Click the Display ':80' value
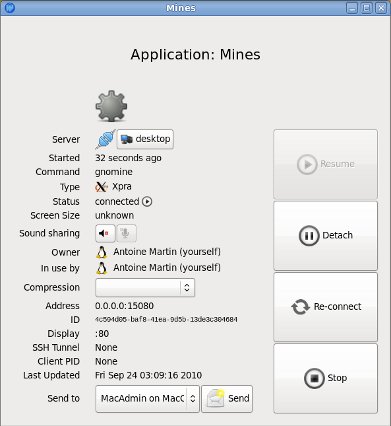This screenshot has width=391, height=426. (x=102, y=333)
